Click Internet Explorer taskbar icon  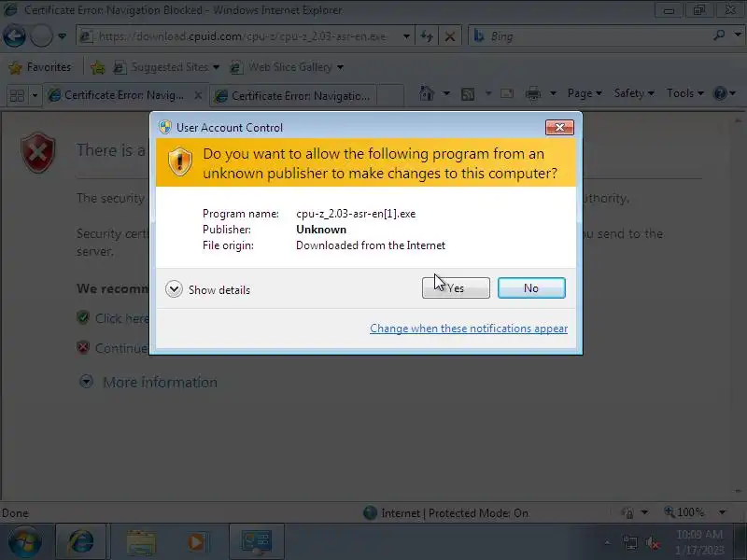click(x=81, y=542)
